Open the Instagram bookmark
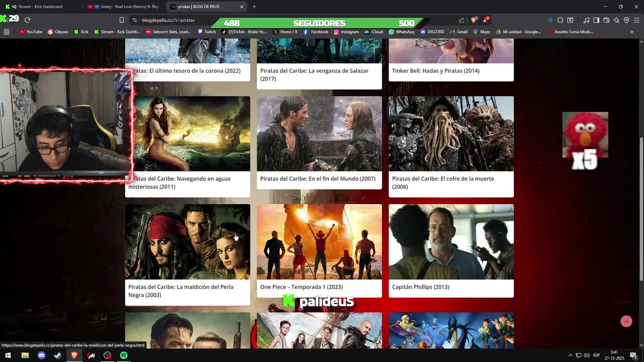644x362 pixels. point(347,32)
